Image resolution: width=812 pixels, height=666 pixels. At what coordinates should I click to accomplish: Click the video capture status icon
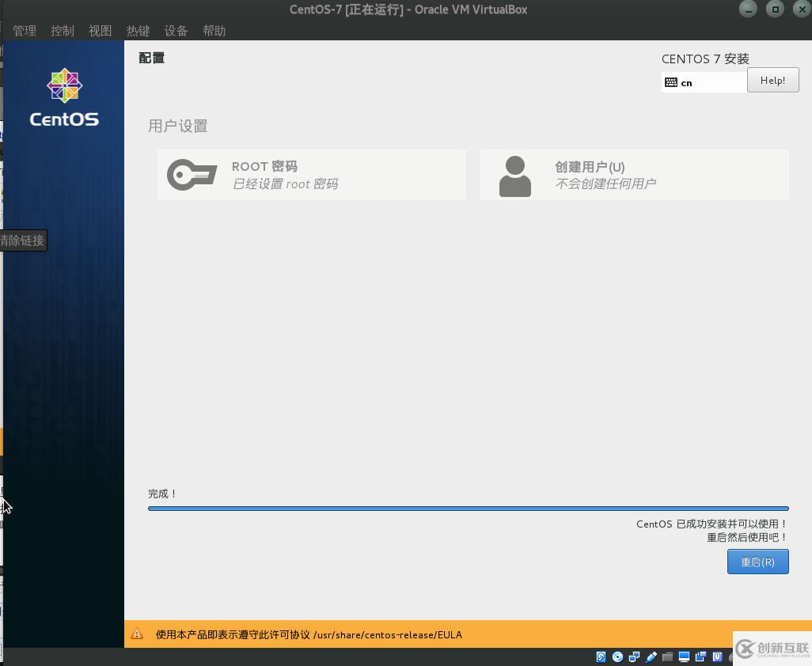(700, 657)
